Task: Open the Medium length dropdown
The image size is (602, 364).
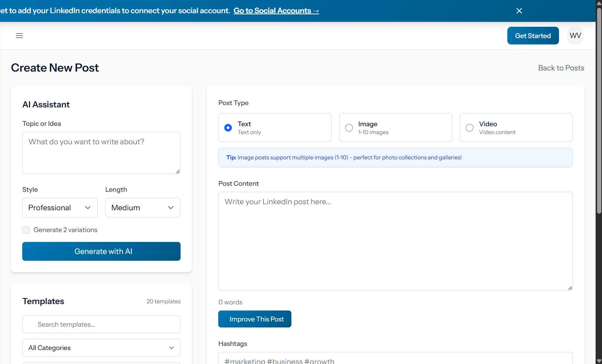Action: (x=142, y=208)
